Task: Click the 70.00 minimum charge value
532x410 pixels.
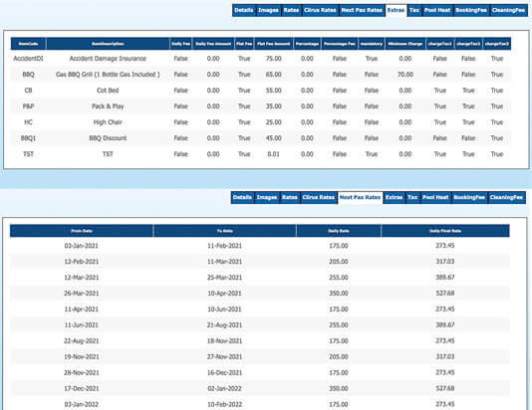Action: (405, 75)
